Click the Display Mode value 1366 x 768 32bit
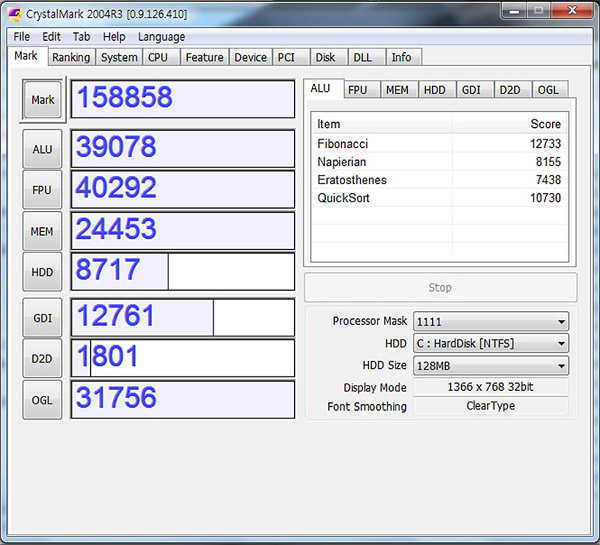 [x=491, y=387]
